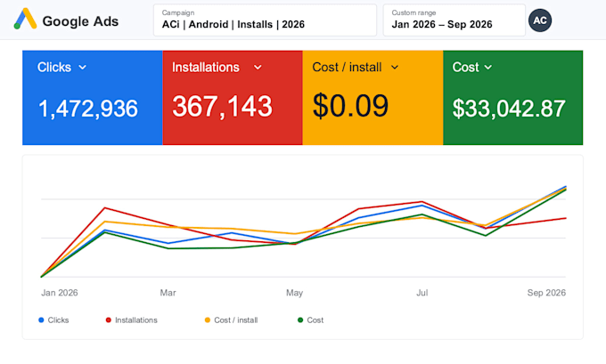Click the $33,042.87 cost value
The image size is (606, 364).
[509, 109]
